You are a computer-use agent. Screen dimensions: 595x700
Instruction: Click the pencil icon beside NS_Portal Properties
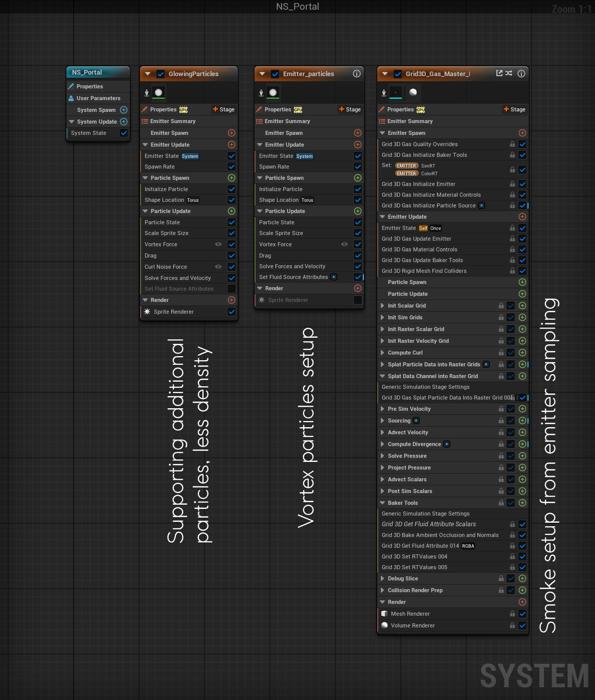pyautogui.click(x=72, y=86)
